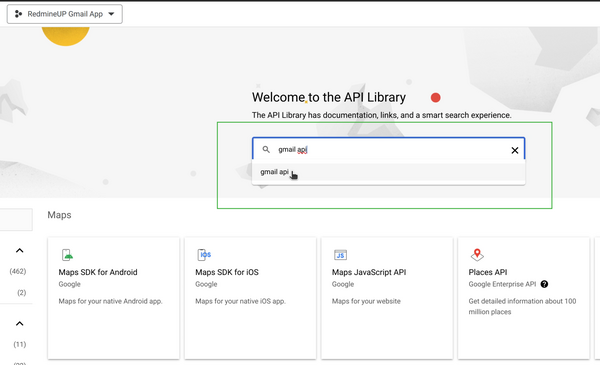This screenshot has height=365, width=600.
Task: Click the '(11)' filter count
Action: coord(20,344)
